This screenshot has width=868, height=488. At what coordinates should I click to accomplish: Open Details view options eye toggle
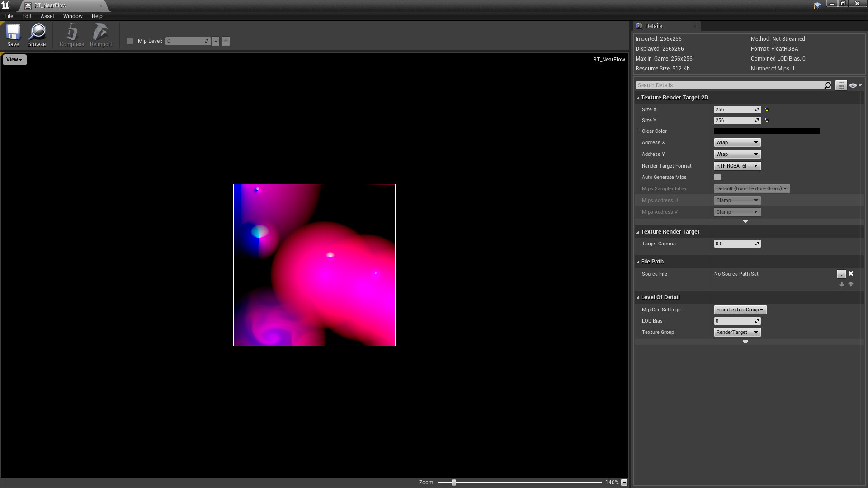pos(855,85)
